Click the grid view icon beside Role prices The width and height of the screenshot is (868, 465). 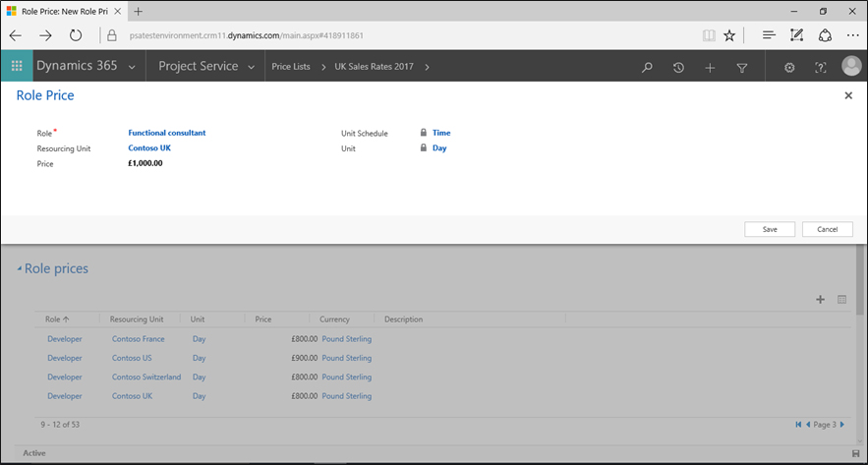coord(842,300)
